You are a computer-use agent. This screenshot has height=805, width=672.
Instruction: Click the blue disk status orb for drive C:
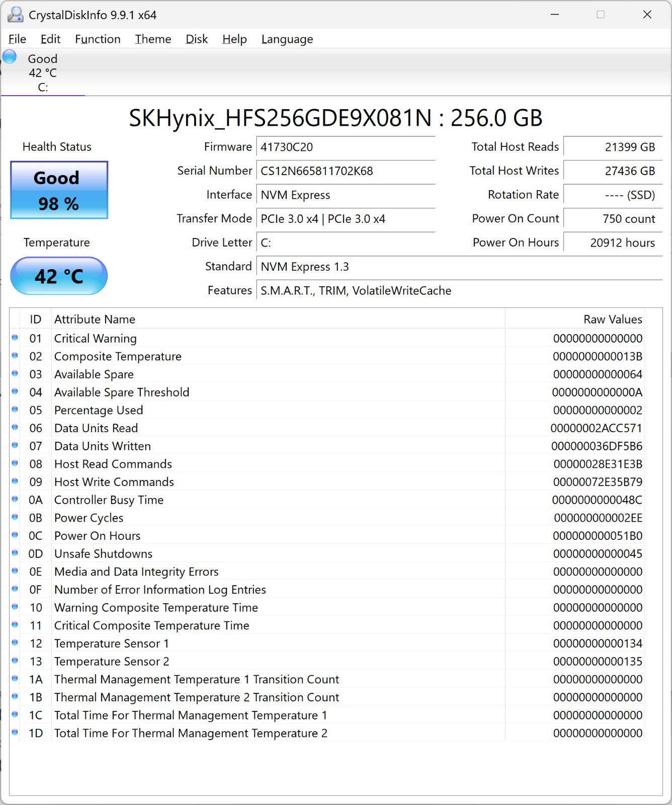point(10,56)
